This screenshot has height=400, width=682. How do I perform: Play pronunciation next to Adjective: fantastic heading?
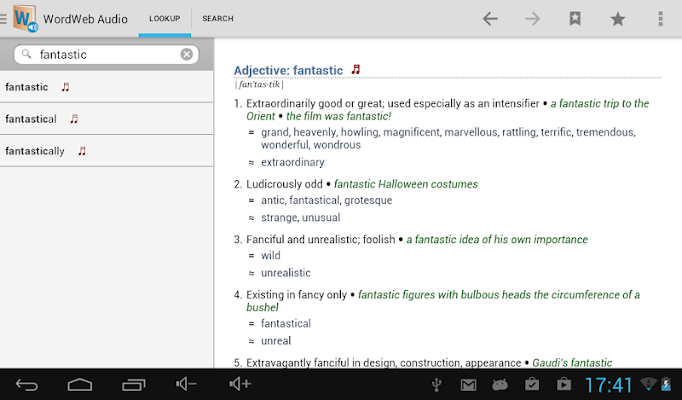click(356, 69)
